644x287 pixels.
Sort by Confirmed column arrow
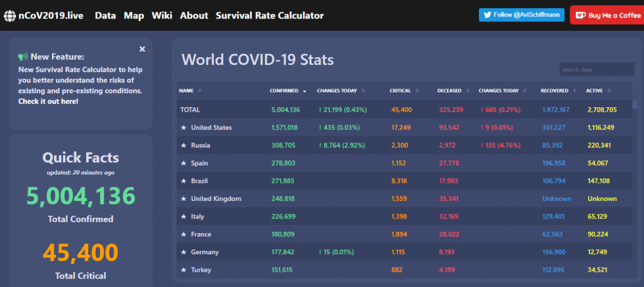tap(304, 91)
